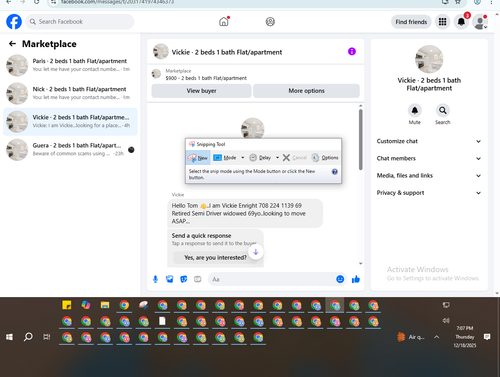
Task: Click the Aa message input field
Action: [x=272, y=279]
